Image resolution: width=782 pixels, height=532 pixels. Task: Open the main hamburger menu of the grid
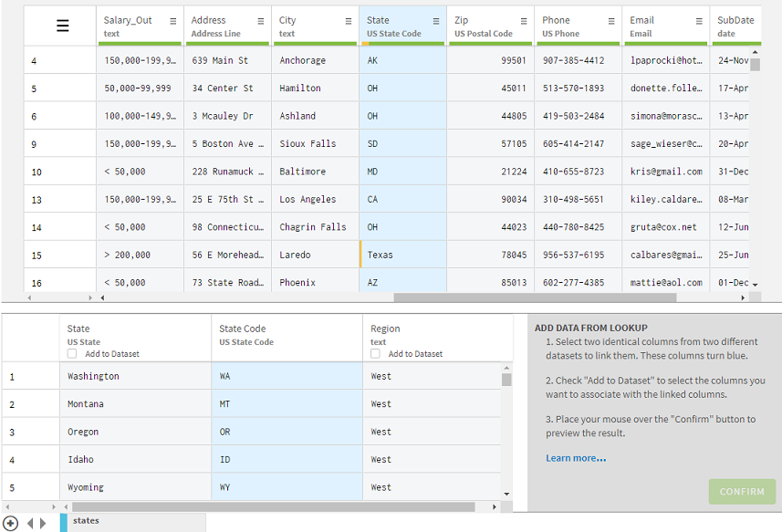point(62,26)
